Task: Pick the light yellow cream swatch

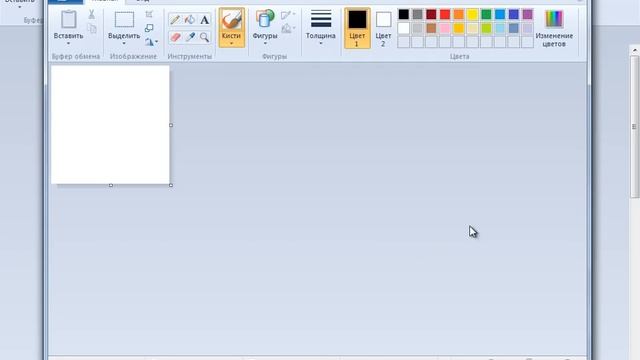Action: [473, 28]
